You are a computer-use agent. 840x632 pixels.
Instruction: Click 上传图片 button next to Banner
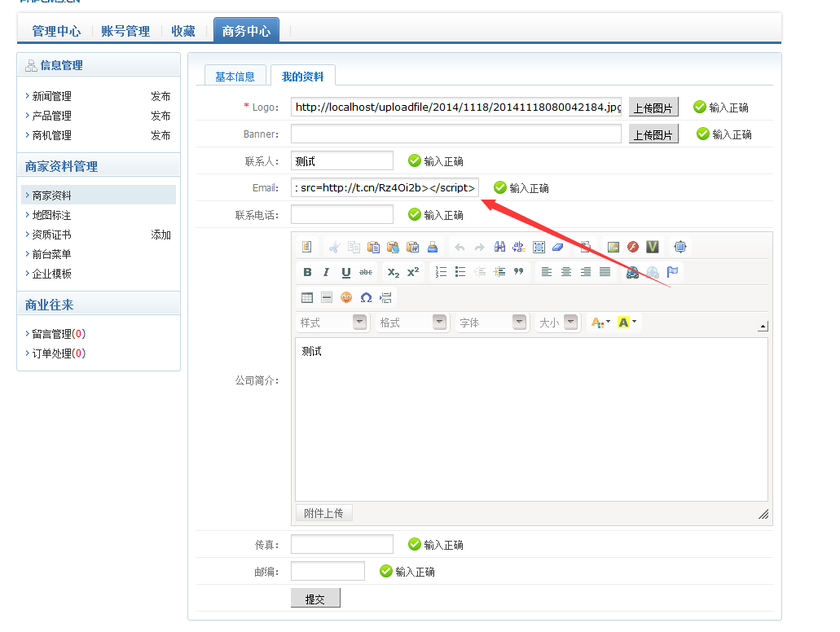[653, 134]
